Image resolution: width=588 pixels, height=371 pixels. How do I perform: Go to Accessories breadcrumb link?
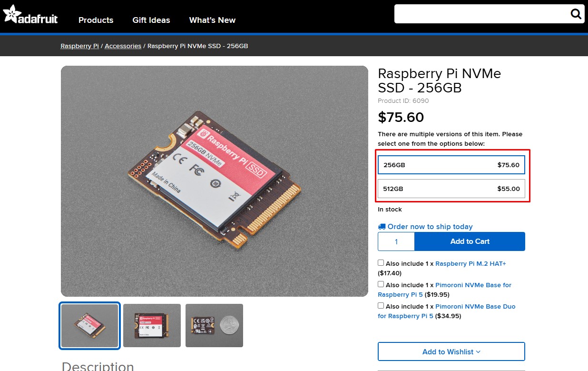(123, 46)
